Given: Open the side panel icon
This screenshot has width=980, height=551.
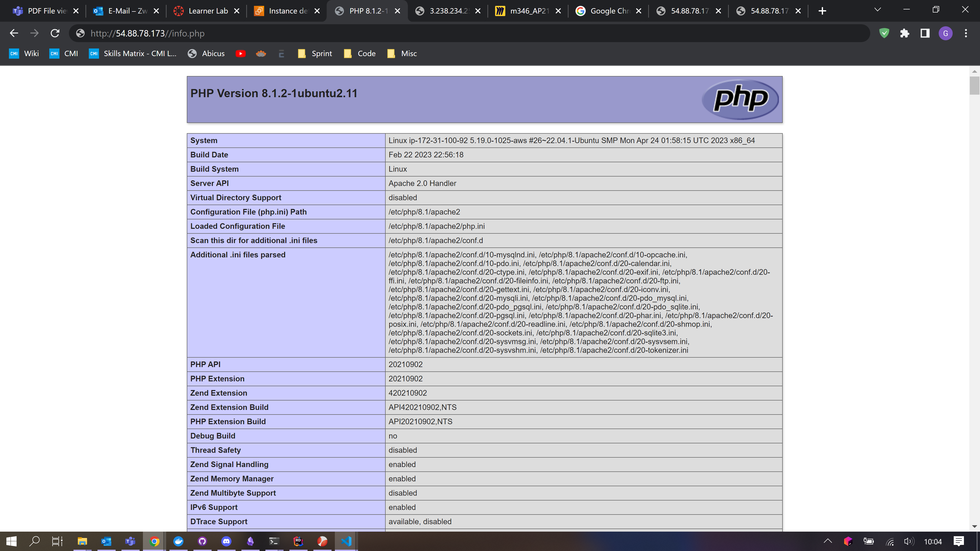Looking at the screenshot, I should [x=925, y=33].
